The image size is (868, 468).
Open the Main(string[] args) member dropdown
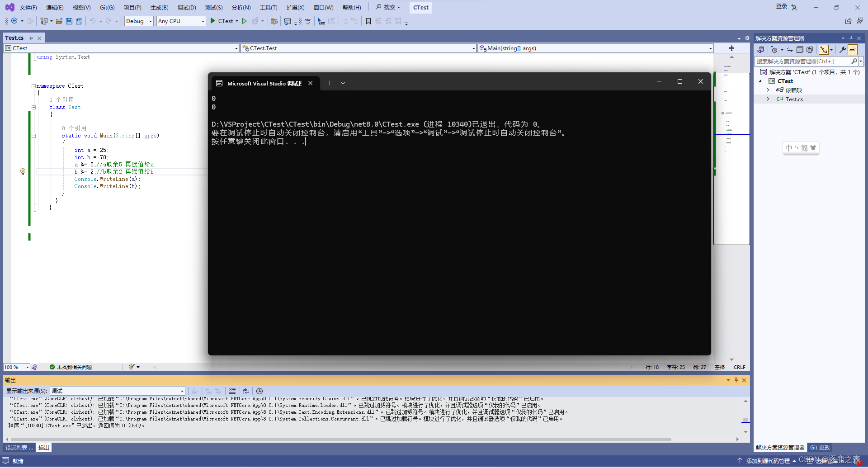click(596, 48)
